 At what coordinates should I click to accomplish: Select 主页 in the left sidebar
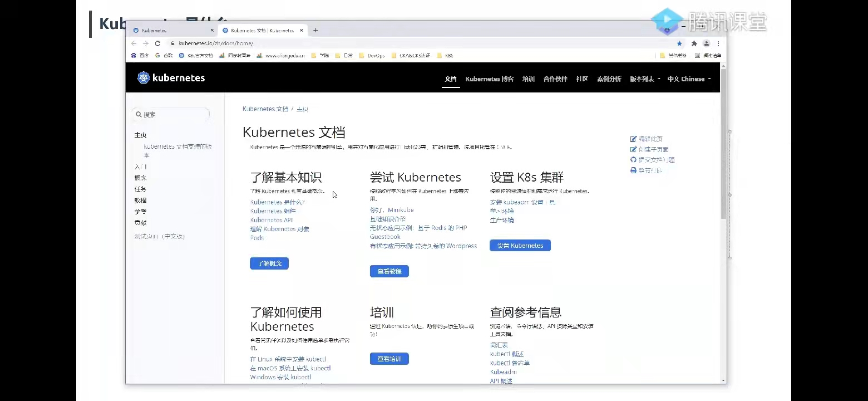(x=140, y=135)
